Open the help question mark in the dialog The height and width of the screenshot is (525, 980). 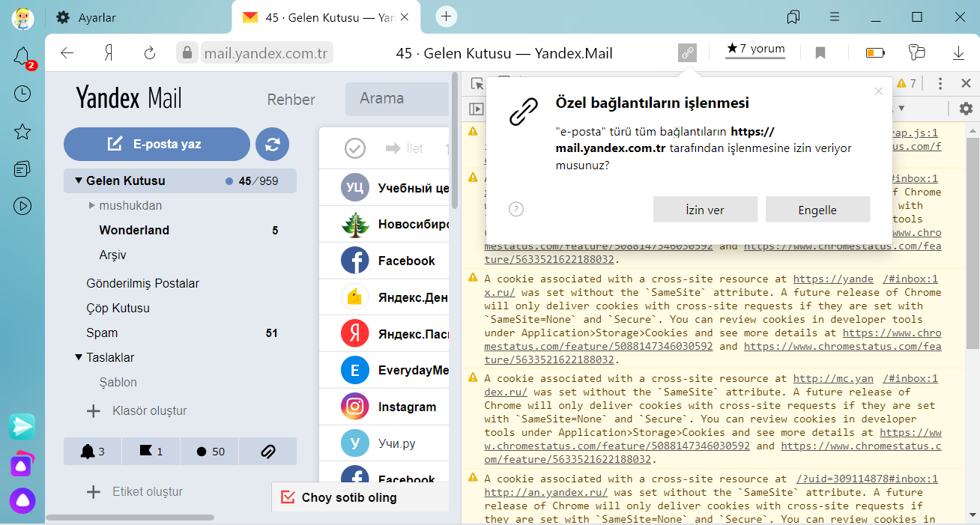[x=515, y=210]
